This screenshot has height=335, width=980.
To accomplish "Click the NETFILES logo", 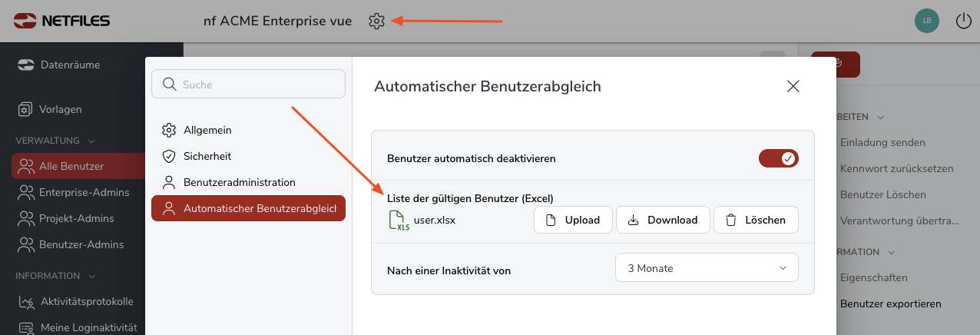I will pos(61,21).
